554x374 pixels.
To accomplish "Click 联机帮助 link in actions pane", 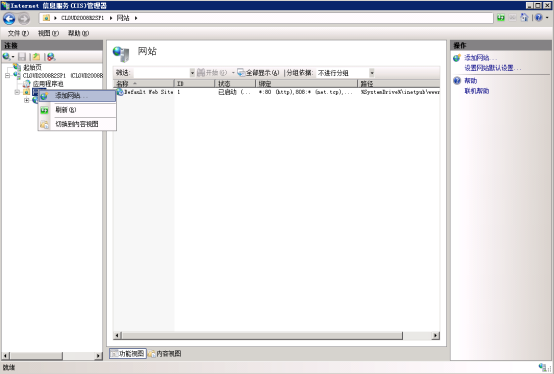I will tap(477, 91).
